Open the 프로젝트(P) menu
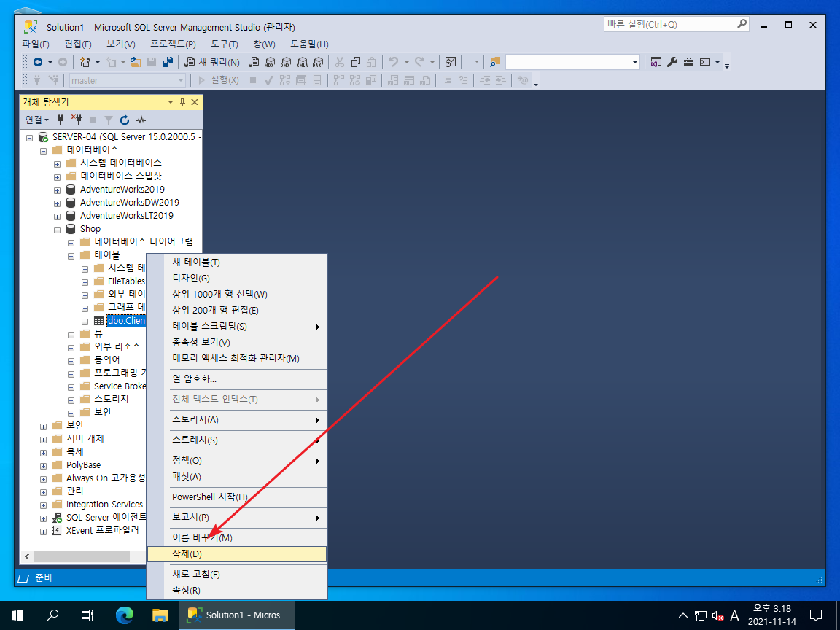This screenshot has width=840, height=630. 173,44
